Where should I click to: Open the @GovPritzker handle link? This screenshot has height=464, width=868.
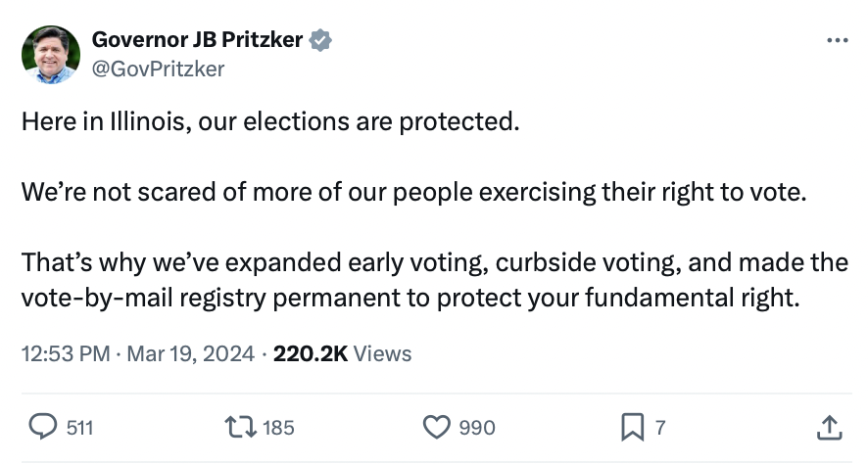coord(158,68)
